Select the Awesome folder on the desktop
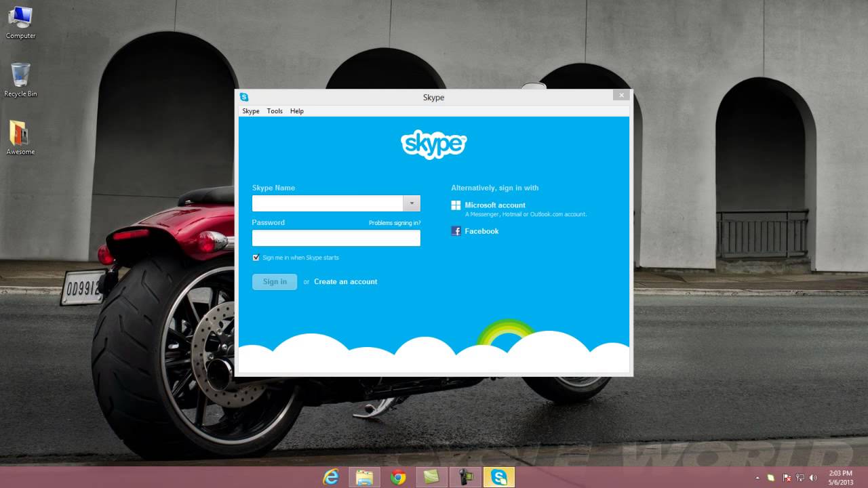 coord(20,138)
